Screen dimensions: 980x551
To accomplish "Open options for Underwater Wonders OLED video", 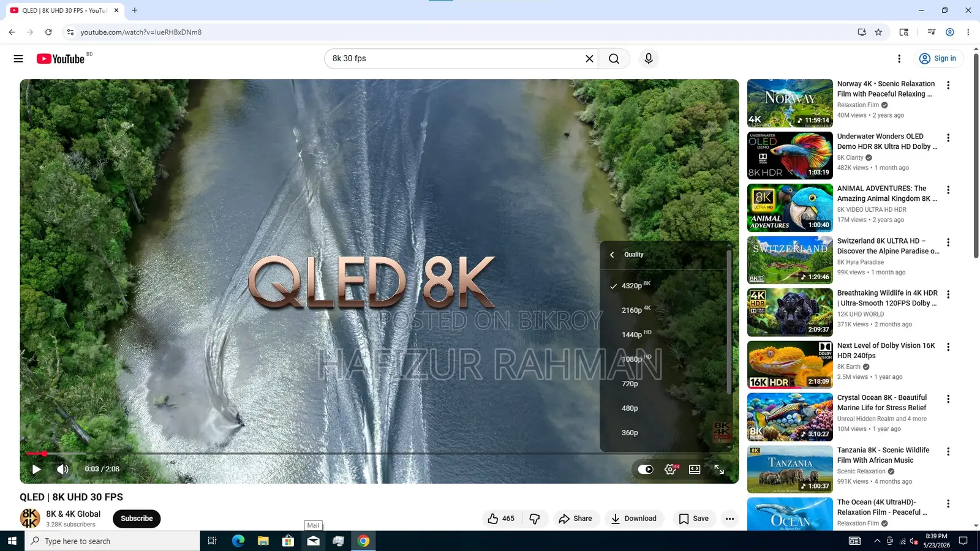I will 948,138.
